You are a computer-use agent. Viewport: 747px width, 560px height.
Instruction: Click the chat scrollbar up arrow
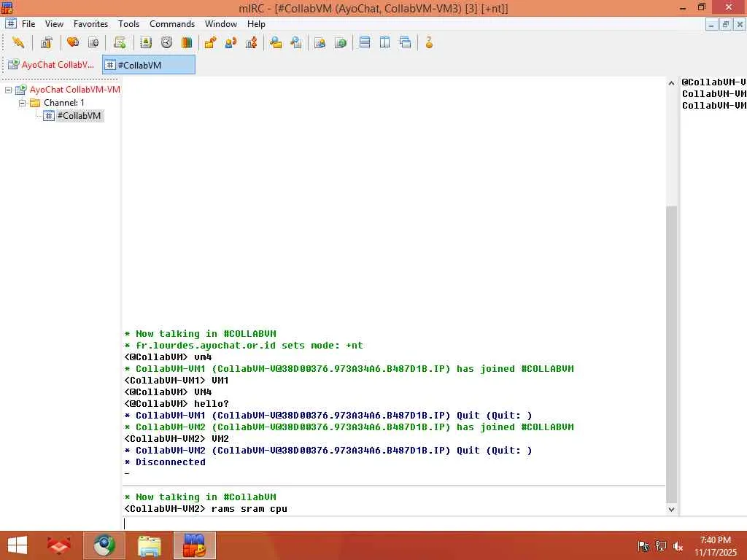[671, 83]
